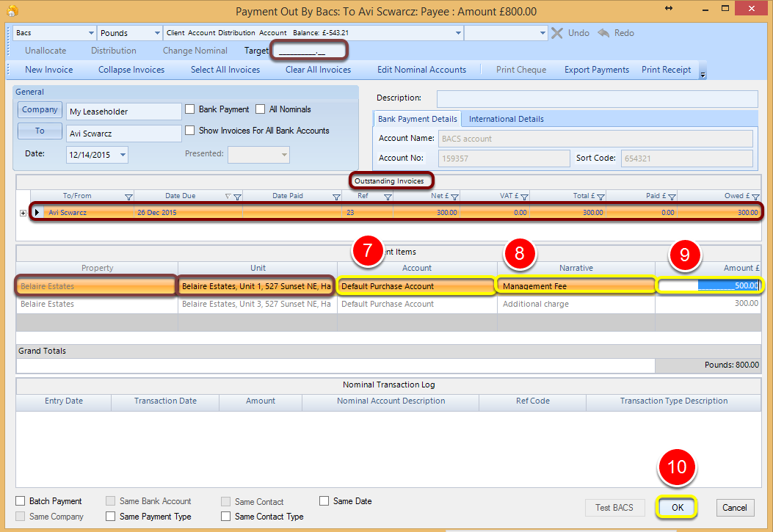
Task: Open the Date Paid column filter icon
Action: 336,197
